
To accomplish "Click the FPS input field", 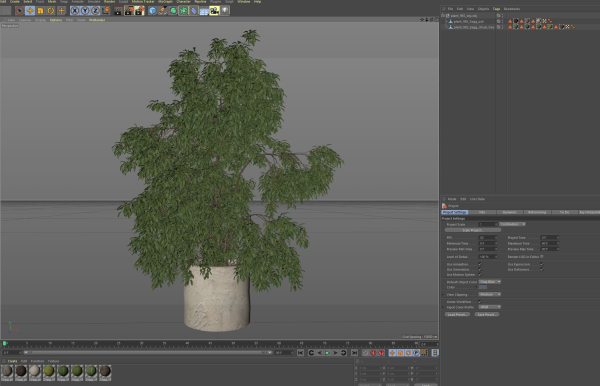I will pos(488,238).
